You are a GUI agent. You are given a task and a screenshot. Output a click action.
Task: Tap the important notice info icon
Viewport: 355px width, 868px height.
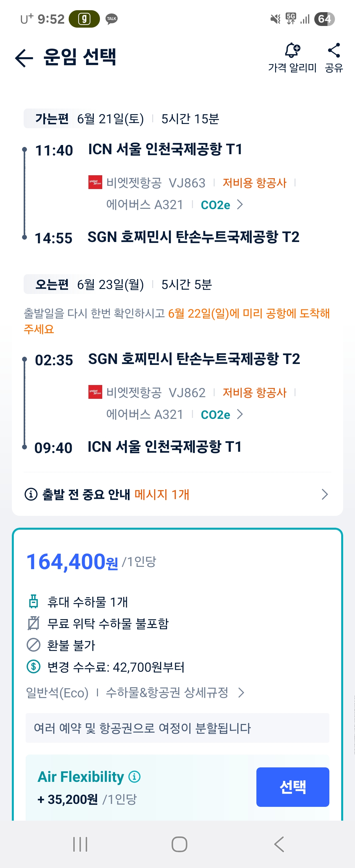31,494
